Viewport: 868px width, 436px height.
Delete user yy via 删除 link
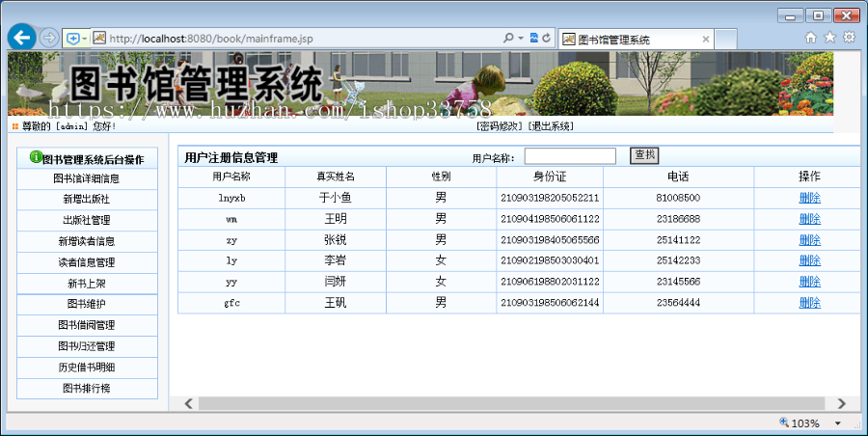(x=809, y=282)
